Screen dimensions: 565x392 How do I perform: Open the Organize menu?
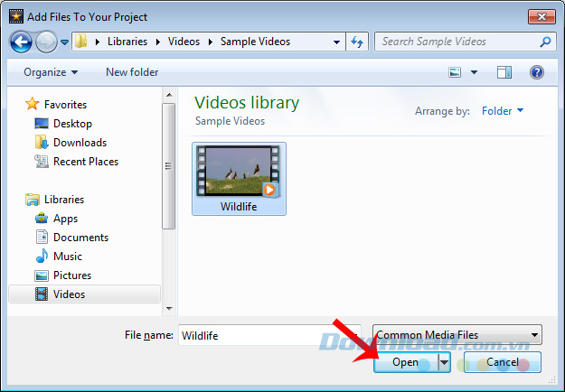[51, 72]
